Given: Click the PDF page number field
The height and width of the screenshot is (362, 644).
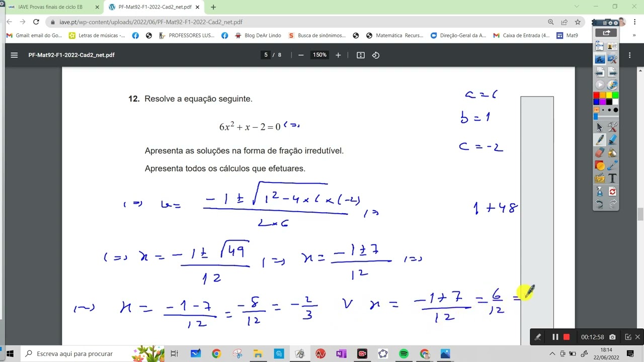Looking at the screenshot, I should [266, 55].
